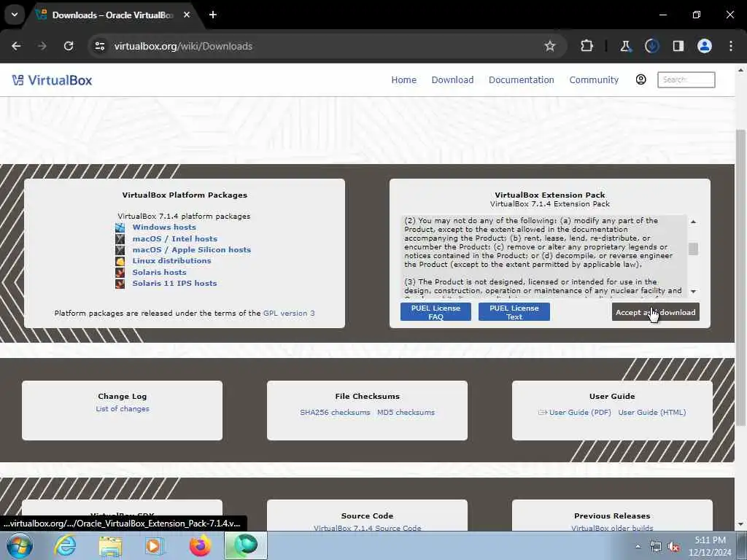Open the browser extensions puzzle icon

587,46
